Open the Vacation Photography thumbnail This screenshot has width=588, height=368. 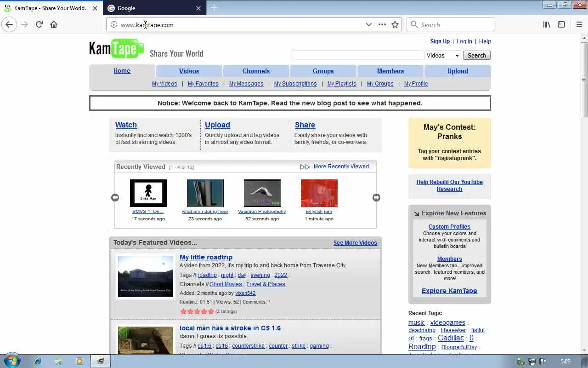pos(262,193)
